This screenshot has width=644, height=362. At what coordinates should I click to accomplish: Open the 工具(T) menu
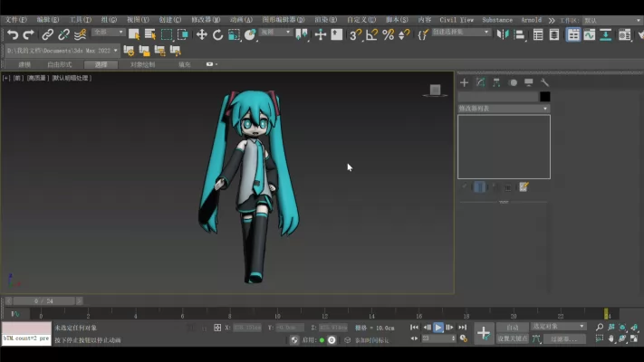[x=80, y=20]
